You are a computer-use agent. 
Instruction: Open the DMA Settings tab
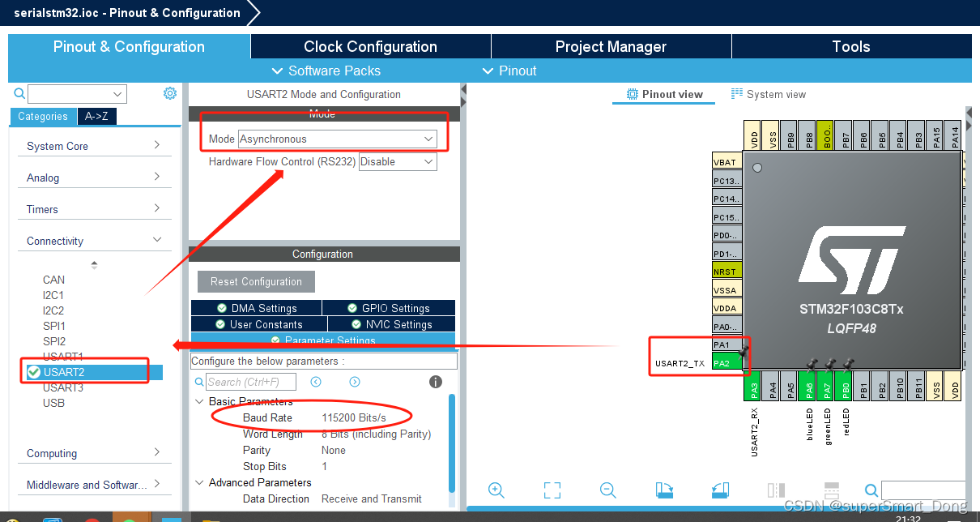coord(256,308)
